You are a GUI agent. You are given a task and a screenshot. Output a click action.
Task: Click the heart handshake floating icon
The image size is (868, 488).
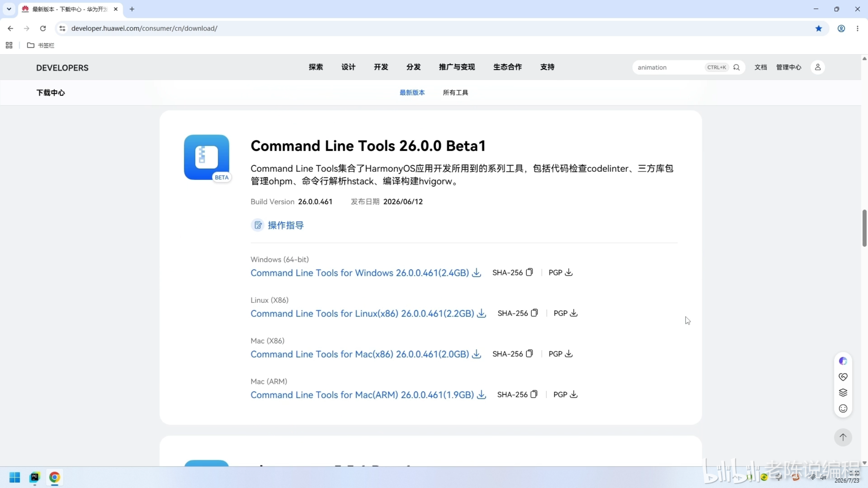click(x=843, y=377)
